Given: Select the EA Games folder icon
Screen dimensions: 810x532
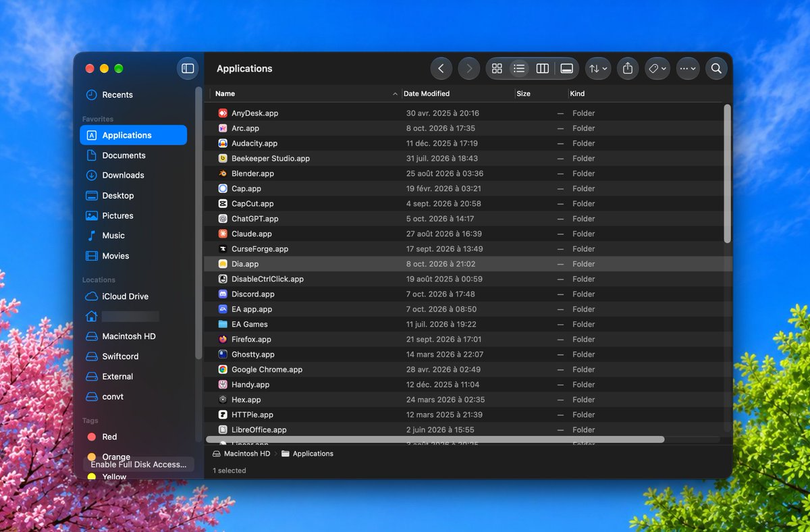Looking at the screenshot, I should [x=223, y=324].
